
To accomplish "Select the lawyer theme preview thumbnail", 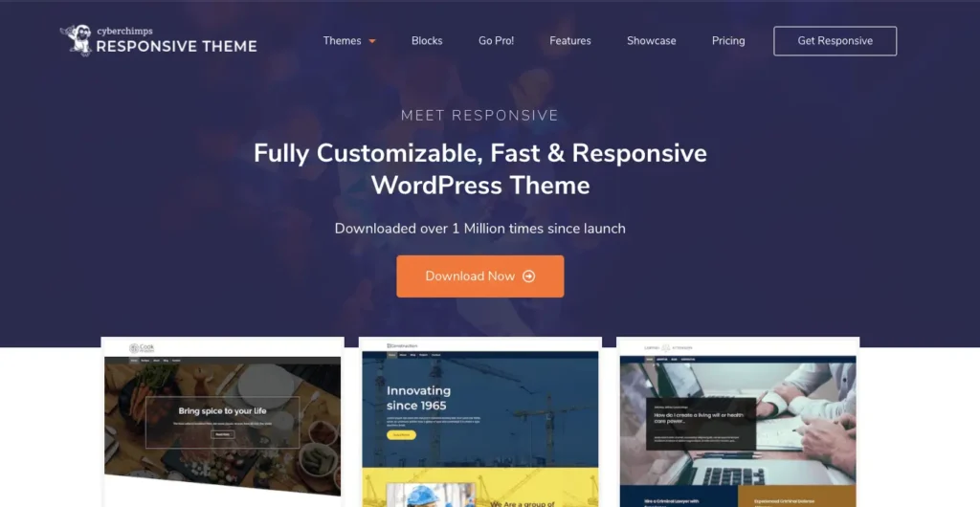I will 737,421.
